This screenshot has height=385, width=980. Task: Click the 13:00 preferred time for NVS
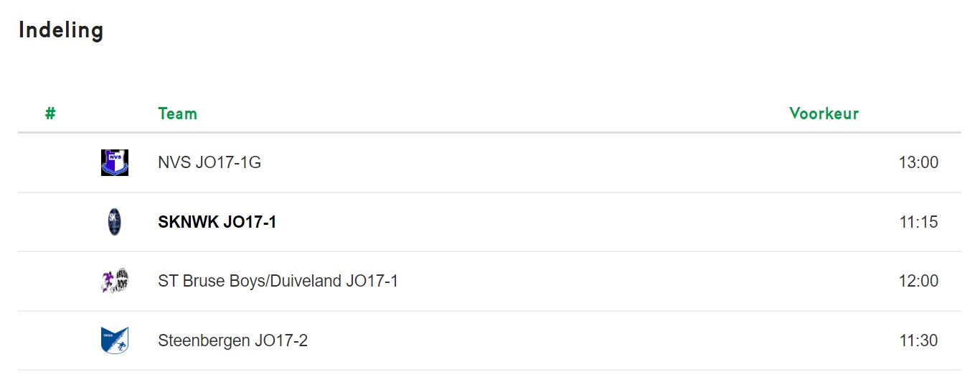click(918, 162)
